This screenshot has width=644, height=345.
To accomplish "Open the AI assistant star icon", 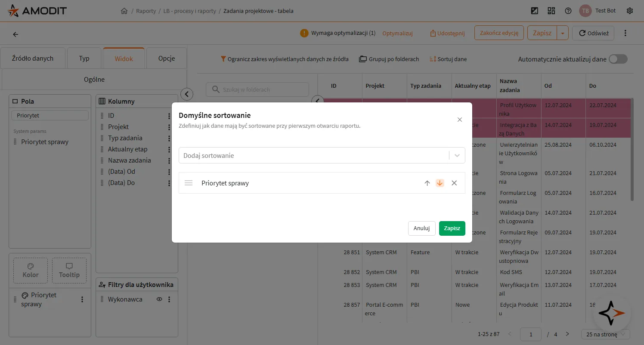I will pos(612,314).
